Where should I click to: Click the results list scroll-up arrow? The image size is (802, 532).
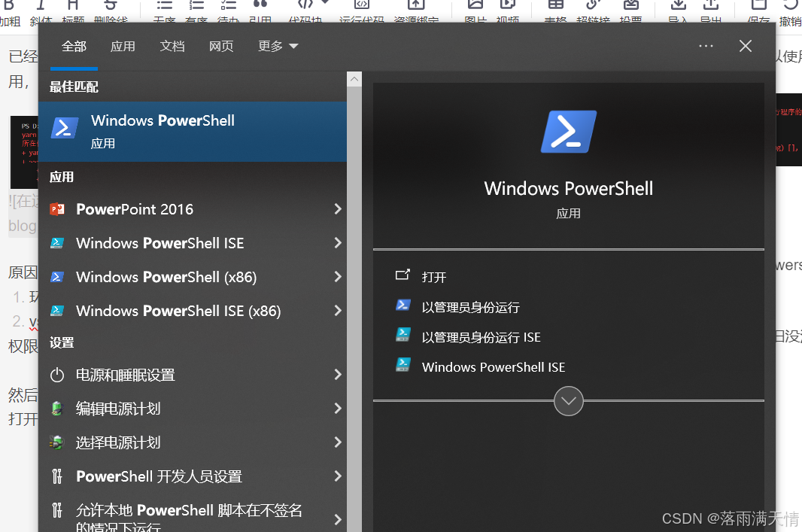[x=354, y=79]
